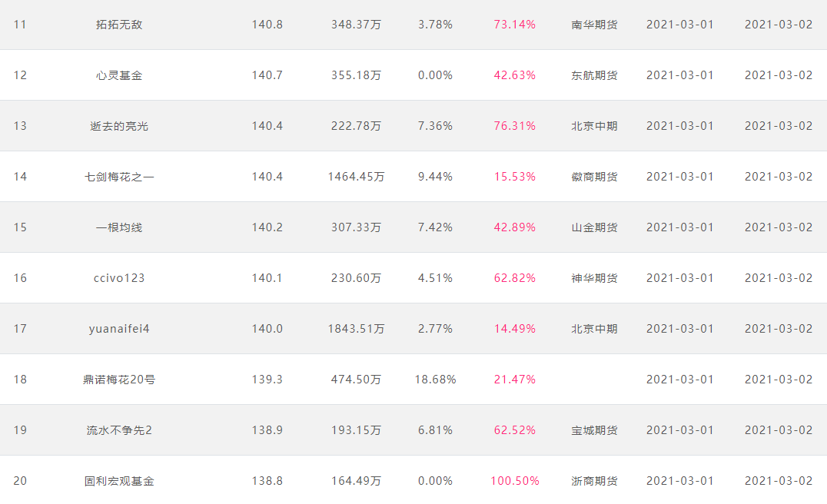The width and height of the screenshot is (827, 504).
Task: Click 东航期货 broker name
Action: click(x=594, y=75)
